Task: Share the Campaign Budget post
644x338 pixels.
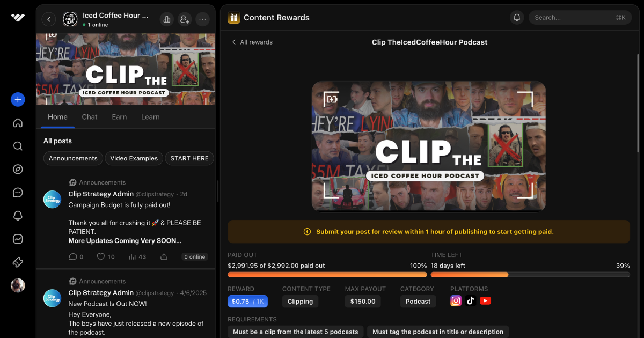Action: click(x=164, y=257)
